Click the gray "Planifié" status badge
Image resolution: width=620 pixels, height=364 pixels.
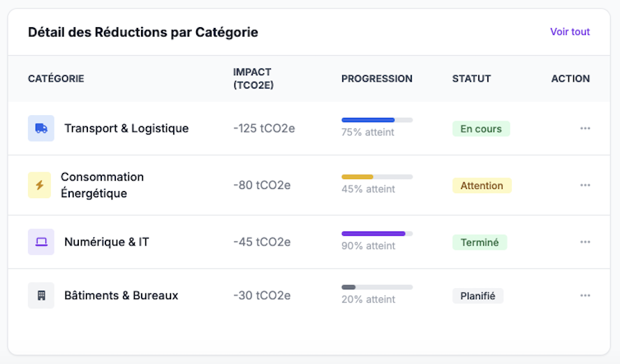click(478, 296)
